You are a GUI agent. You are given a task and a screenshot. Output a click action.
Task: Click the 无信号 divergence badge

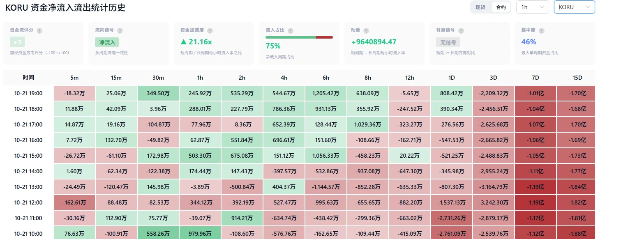(448, 42)
